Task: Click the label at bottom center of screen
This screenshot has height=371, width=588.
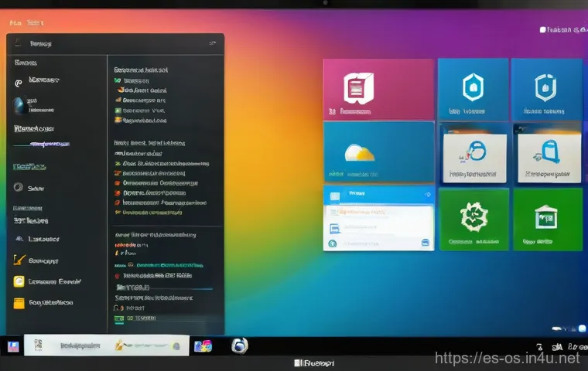Action: click(x=314, y=362)
